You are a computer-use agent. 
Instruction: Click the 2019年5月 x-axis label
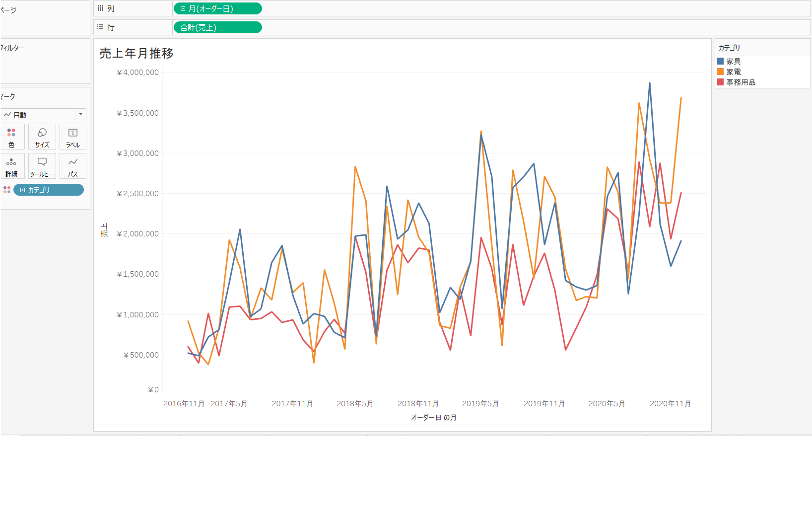(480, 404)
